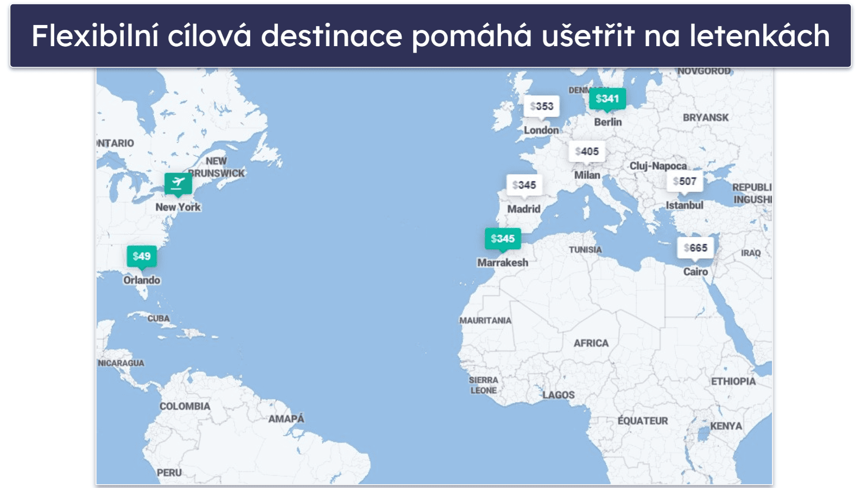Click the LAGOS map label
Screen dimensions: 868x488
(559, 395)
